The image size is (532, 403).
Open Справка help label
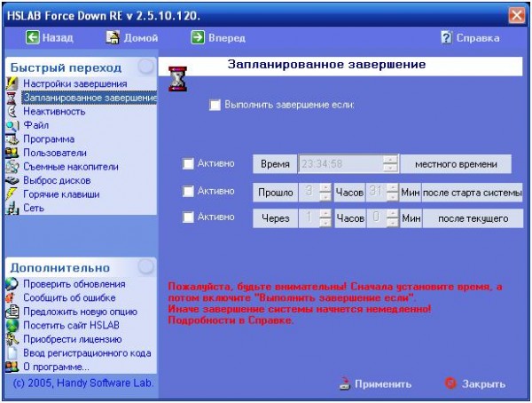(478, 37)
